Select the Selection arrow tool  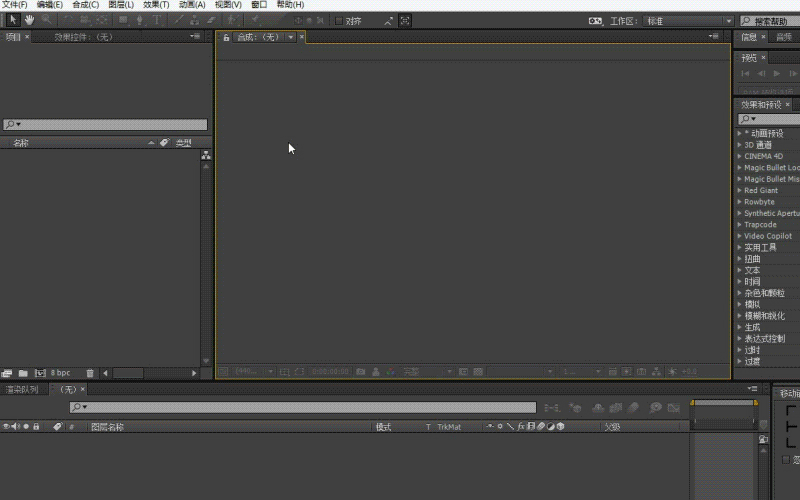point(13,20)
